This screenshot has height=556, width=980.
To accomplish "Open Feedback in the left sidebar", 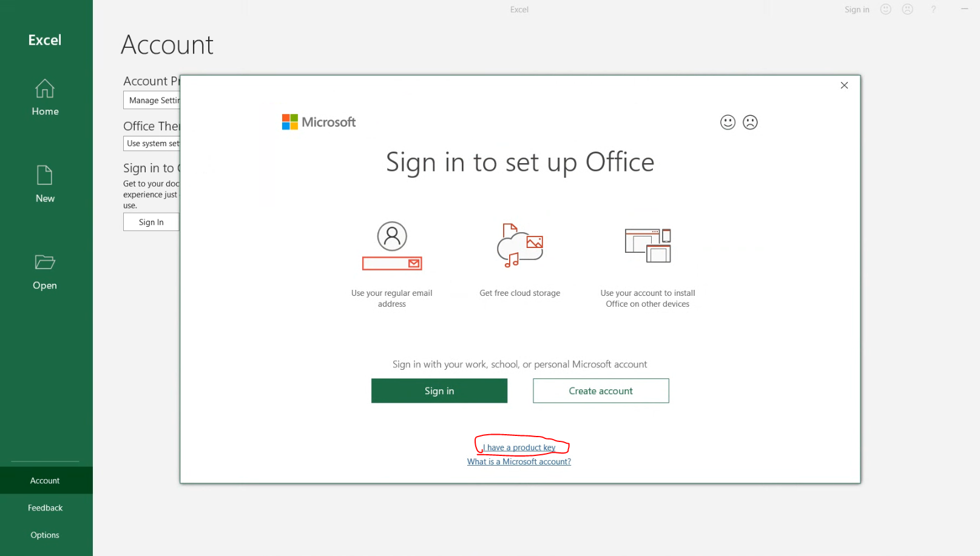I will [46, 507].
